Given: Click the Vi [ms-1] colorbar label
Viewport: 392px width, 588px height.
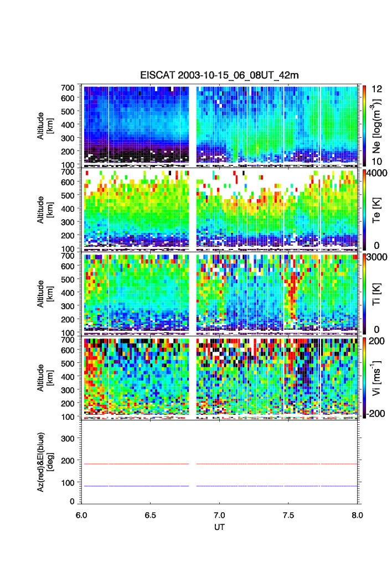Looking at the screenshot, I should coord(378,377).
